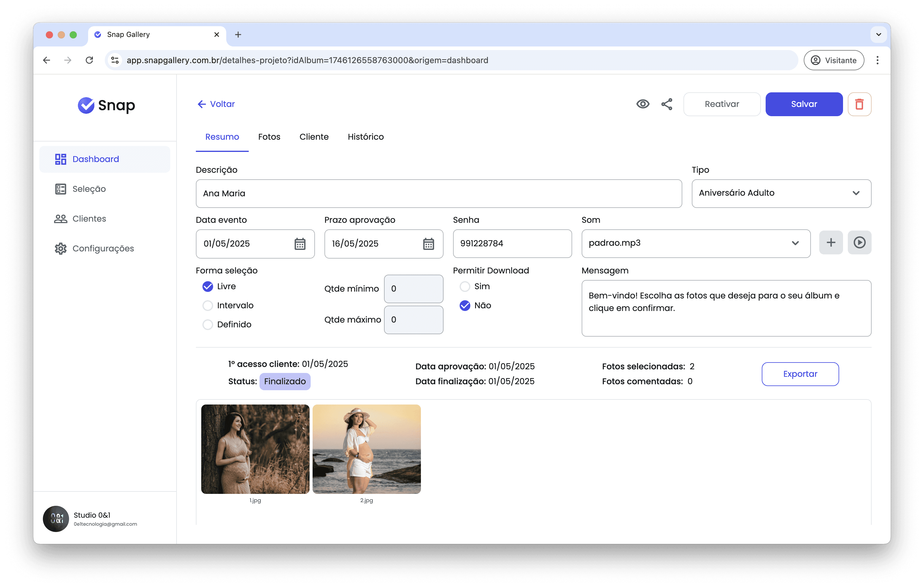Click the Studio 0&1 avatar
This screenshot has height=588, width=924.
[x=56, y=519]
